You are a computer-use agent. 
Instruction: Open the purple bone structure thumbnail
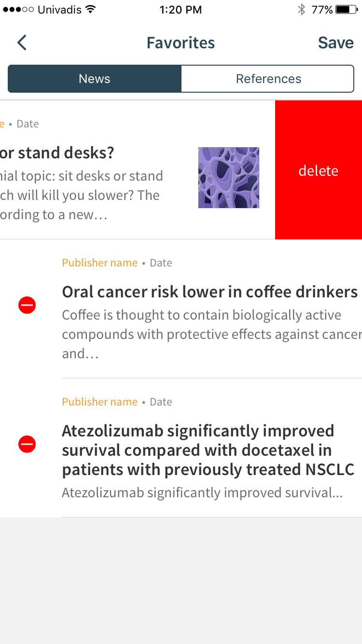point(229,178)
